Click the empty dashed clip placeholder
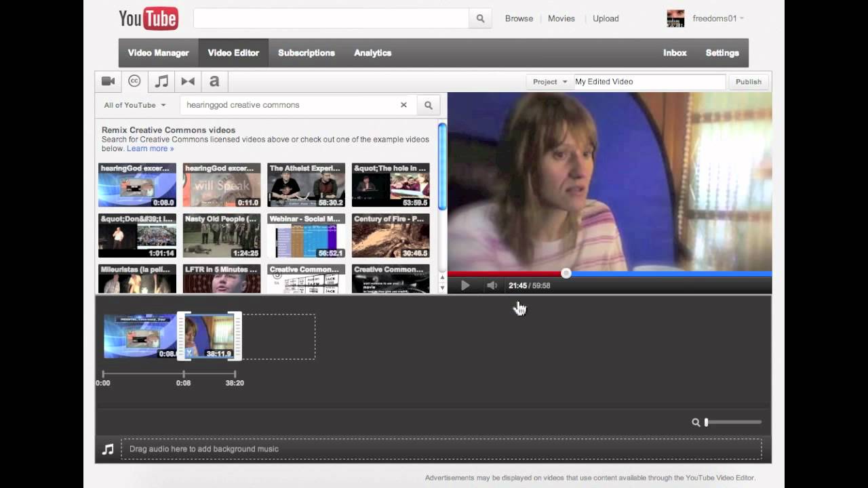This screenshot has height=488, width=868. tap(279, 336)
